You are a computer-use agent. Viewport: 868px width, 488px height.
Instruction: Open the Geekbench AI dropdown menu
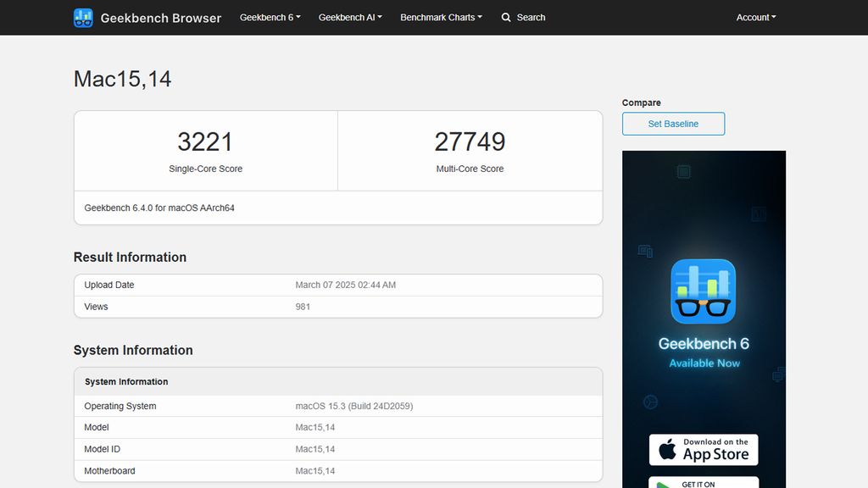[x=350, y=17]
